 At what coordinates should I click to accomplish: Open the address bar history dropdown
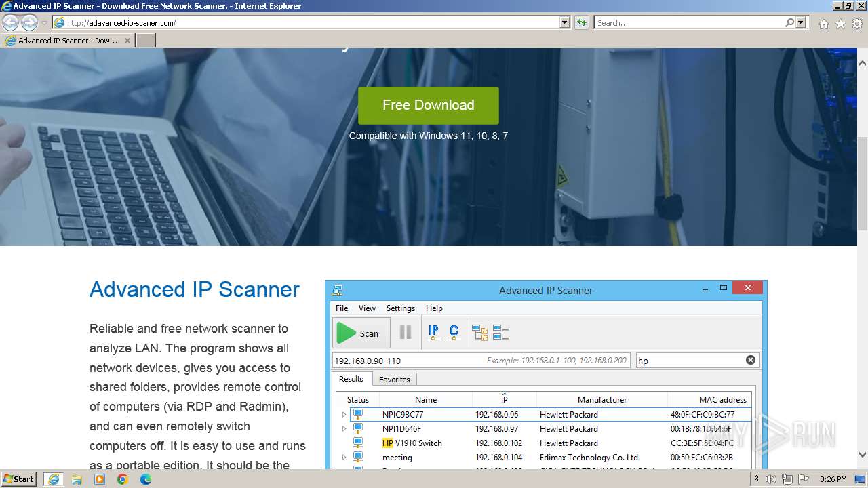pos(565,23)
